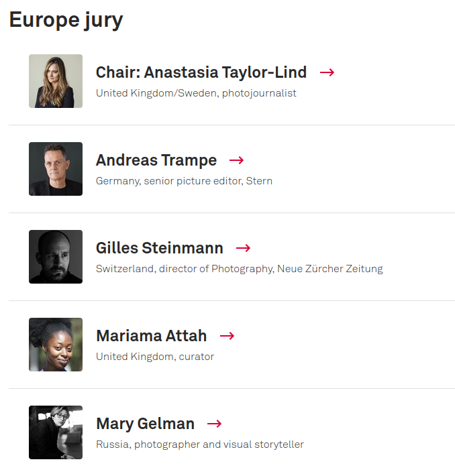
Task: Follow the red arrow next to Mary Gelman
Action: tap(214, 424)
